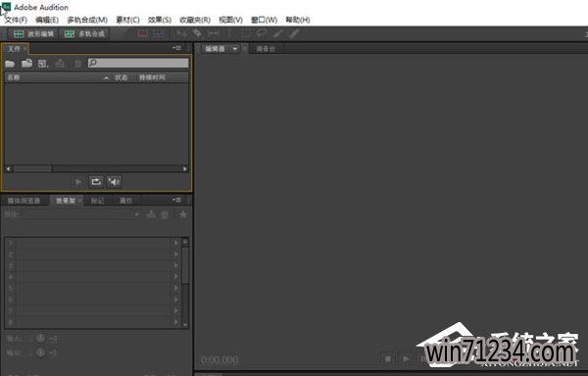This screenshot has width=588, height=376.
Task: Click the Files panel search field
Action: point(138,63)
